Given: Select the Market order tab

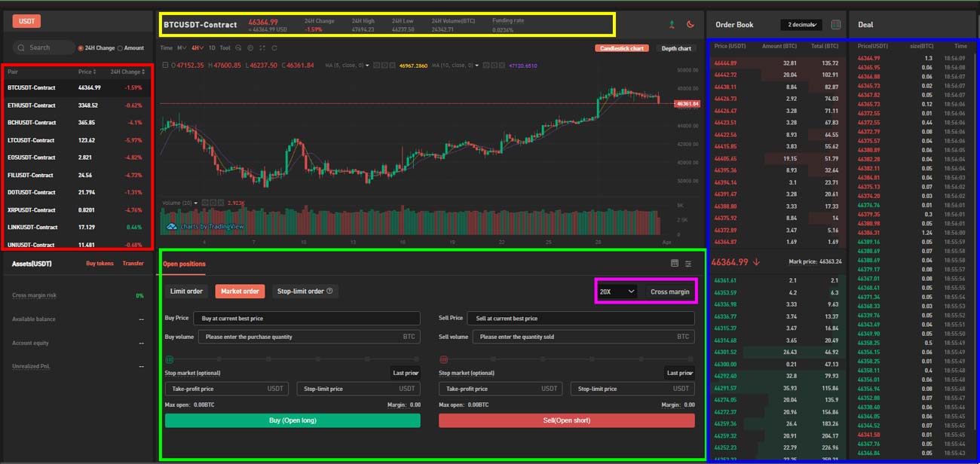Looking at the screenshot, I should 240,291.
